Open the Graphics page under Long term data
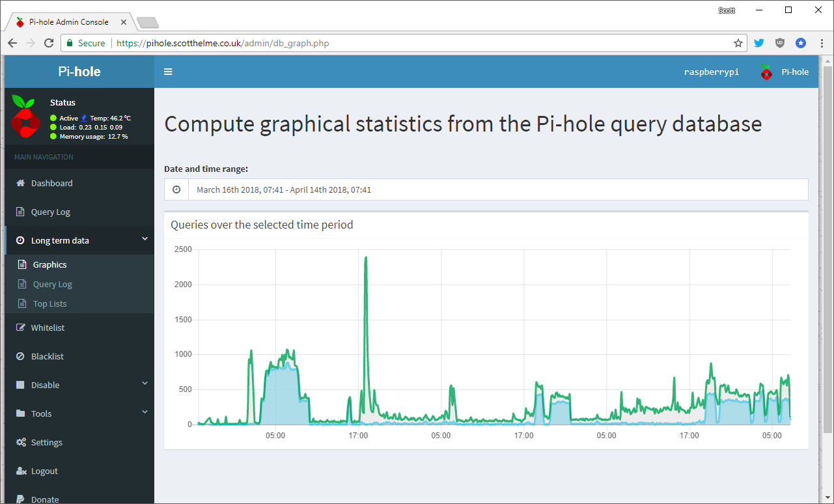The image size is (834, 504). click(49, 264)
